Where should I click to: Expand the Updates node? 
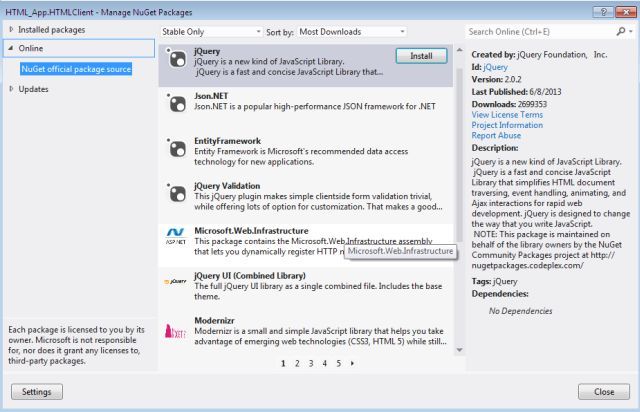[x=11, y=89]
